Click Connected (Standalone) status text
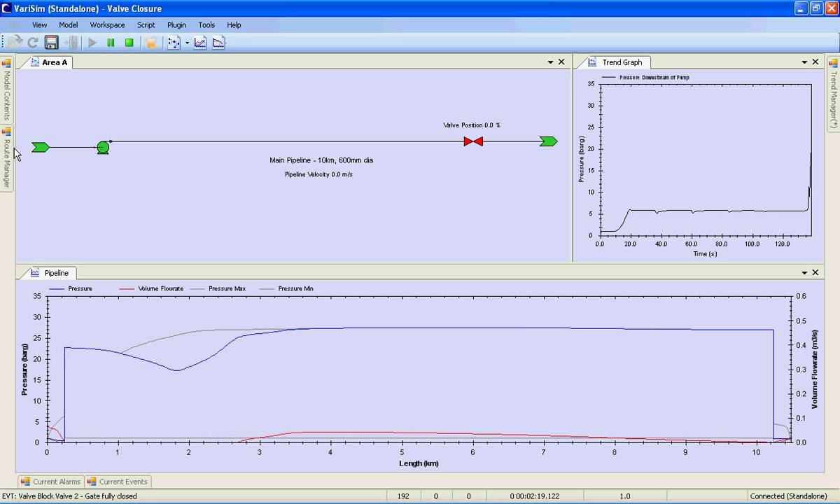 point(787,496)
